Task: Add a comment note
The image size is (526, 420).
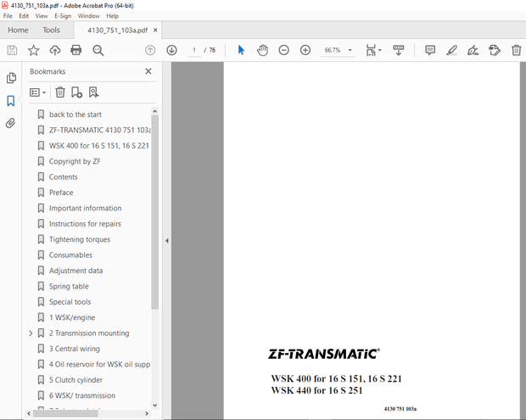Action: 430,50
